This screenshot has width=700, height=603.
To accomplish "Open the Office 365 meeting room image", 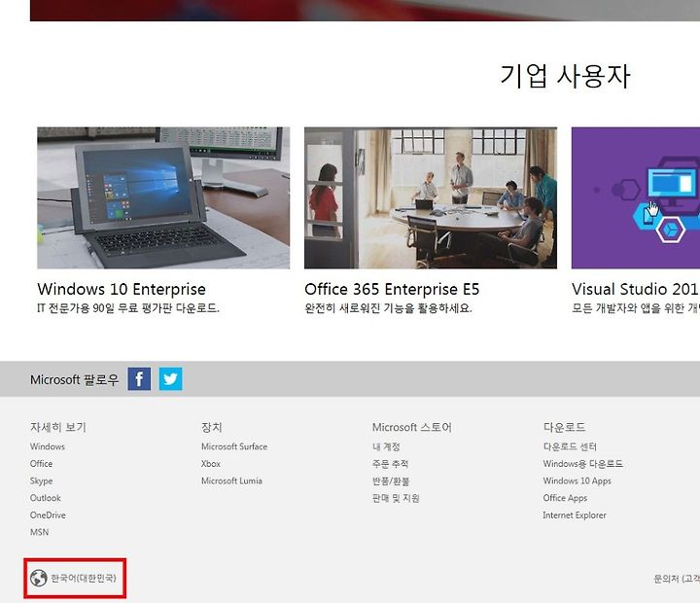I will coord(431,197).
